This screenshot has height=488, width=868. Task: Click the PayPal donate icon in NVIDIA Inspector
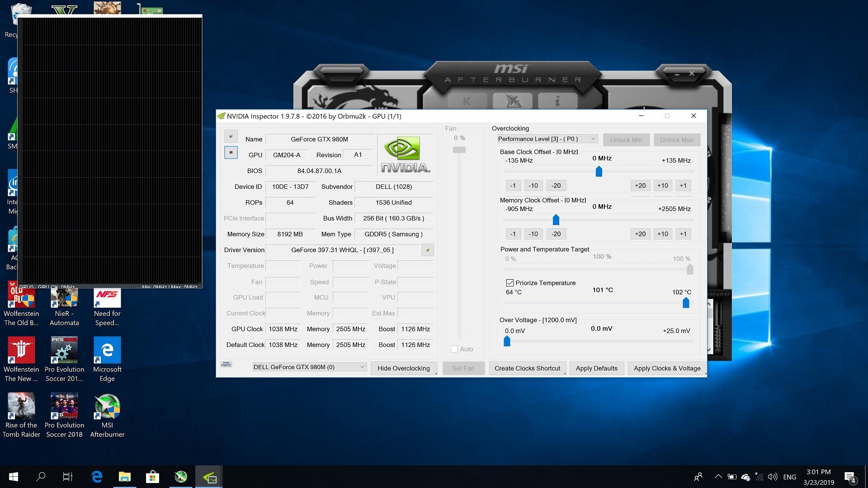click(226, 364)
